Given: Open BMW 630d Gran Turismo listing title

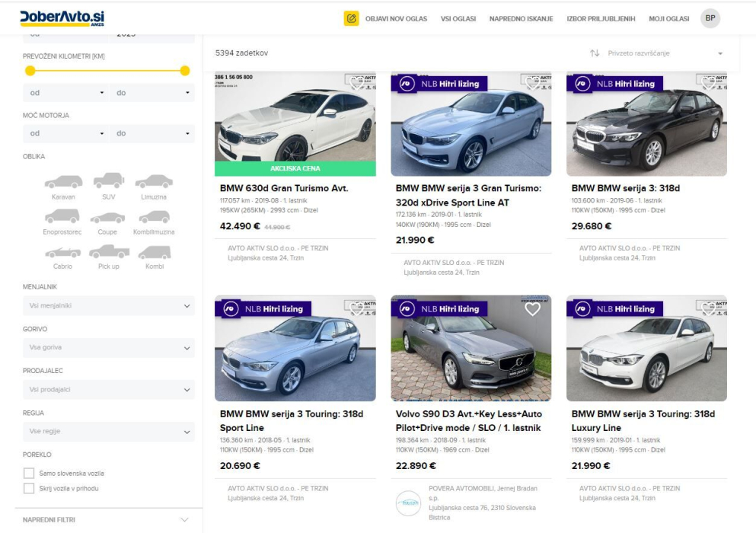Looking at the screenshot, I should 284,188.
